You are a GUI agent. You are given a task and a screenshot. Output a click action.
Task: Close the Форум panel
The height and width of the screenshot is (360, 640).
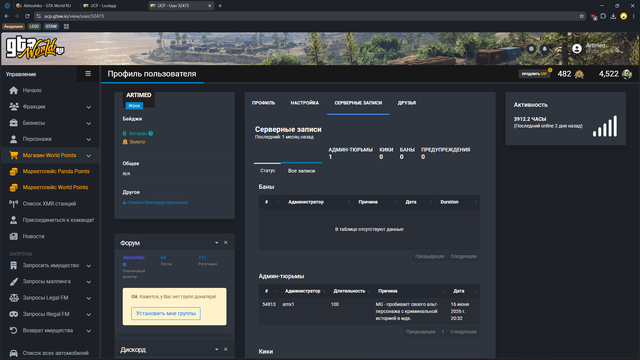click(x=226, y=242)
